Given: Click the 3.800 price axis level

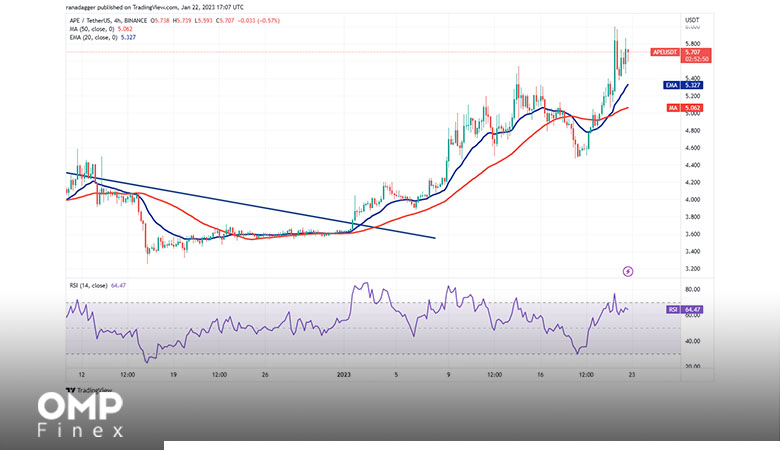Looking at the screenshot, I should 692,217.
